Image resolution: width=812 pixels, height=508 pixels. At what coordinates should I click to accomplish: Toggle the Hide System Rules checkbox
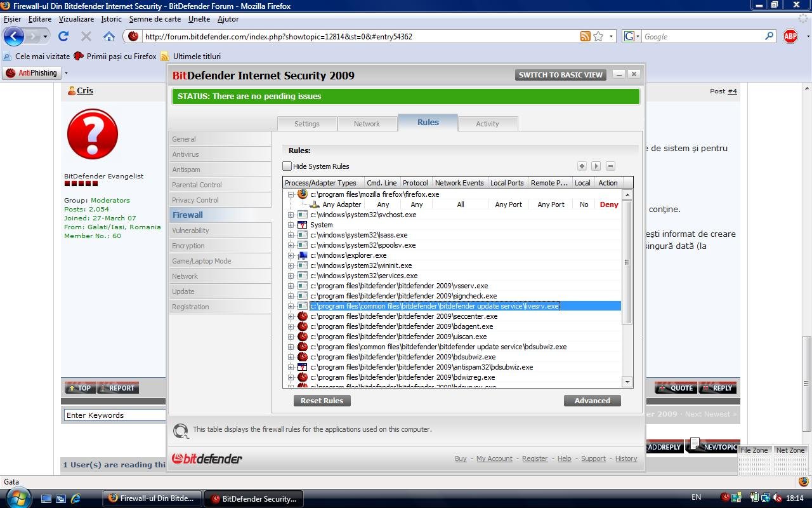pyautogui.click(x=287, y=166)
